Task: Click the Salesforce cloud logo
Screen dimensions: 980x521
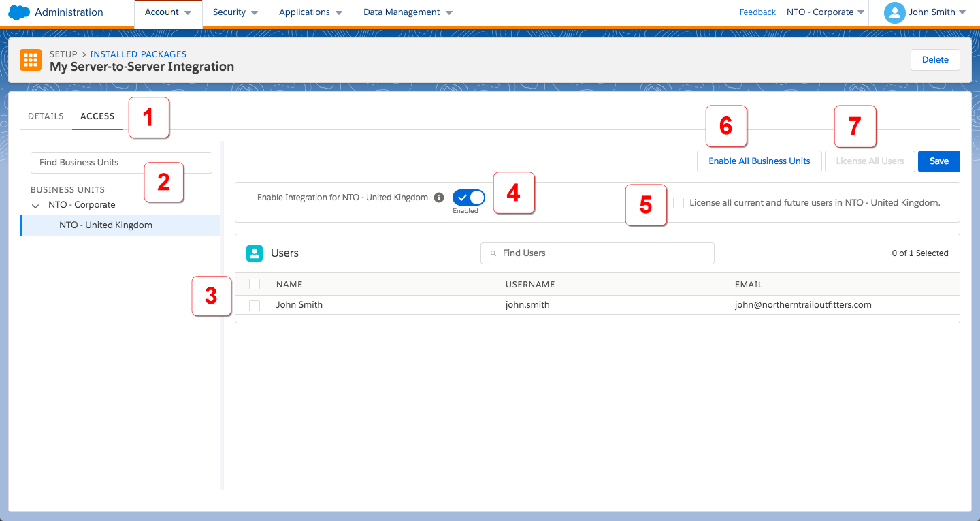Action: [19, 12]
